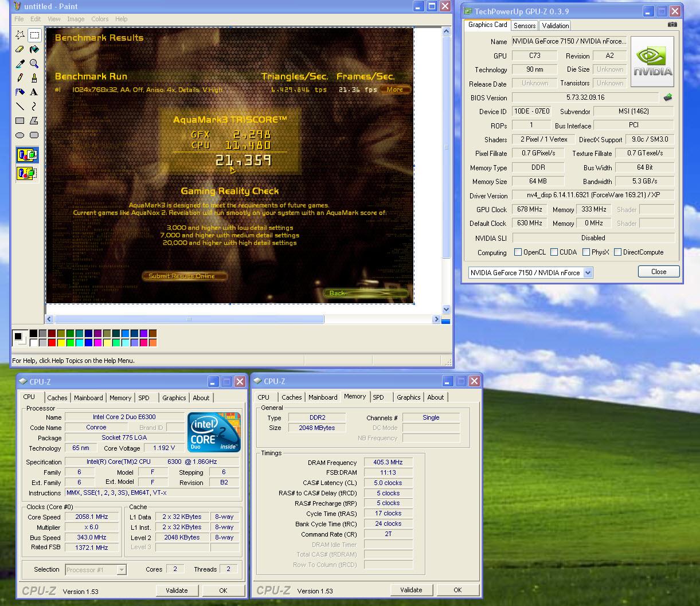Open the Processor #1 selection dropdown in CPU-Z
This screenshot has height=606, width=700.
click(122, 570)
